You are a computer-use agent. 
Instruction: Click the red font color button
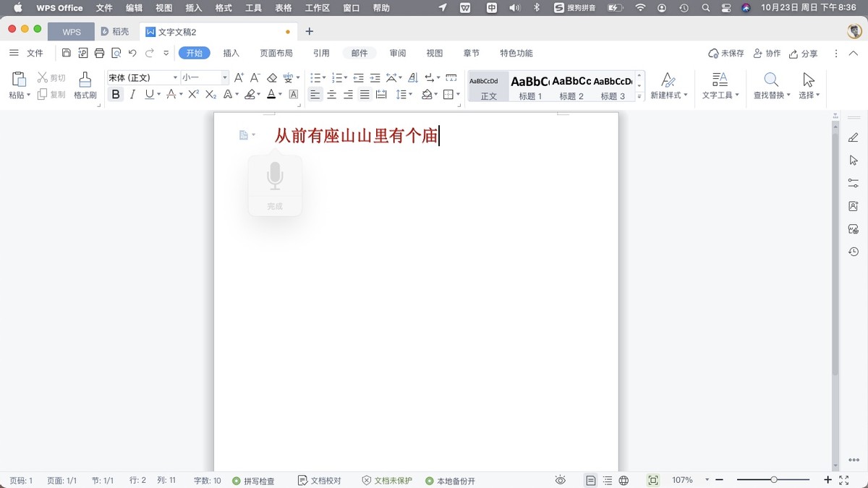click(271, 95)
